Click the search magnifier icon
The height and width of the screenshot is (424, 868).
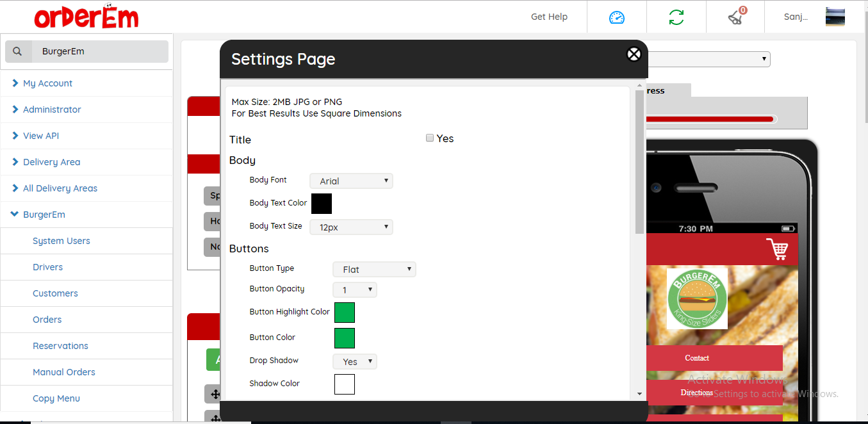pyautogui.click(x=18, y=51)
